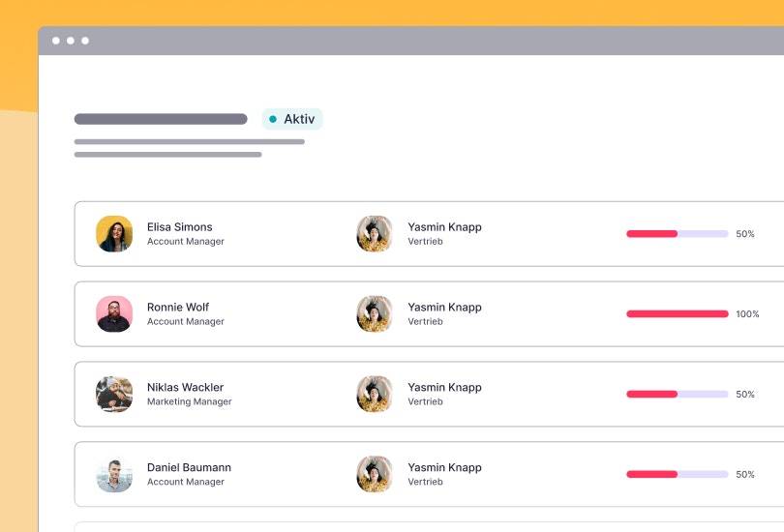Click Niklas Wackler's profile avatar
This screenshot has height=532, width=784.
coord(114,395)
